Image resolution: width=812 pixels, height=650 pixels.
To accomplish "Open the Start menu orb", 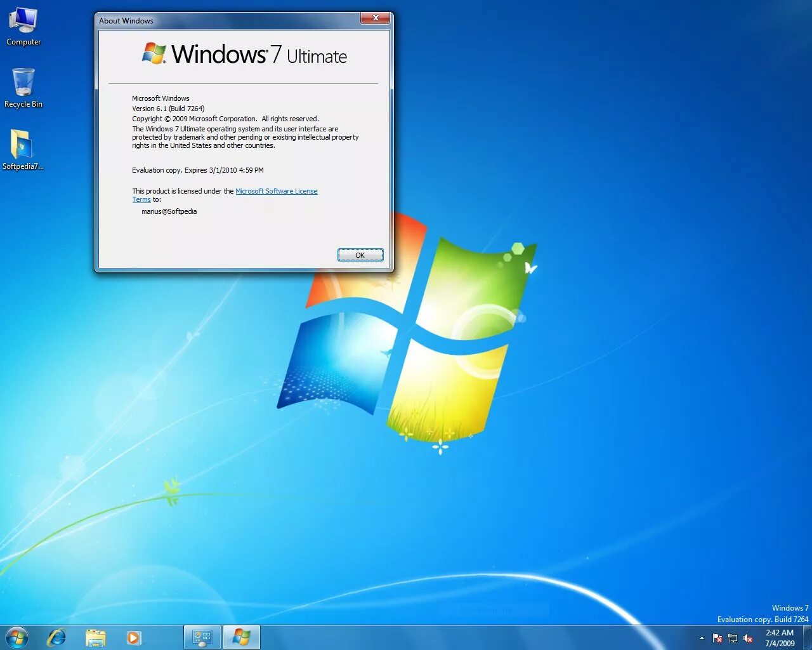I will pyautogui.click(x=17, y=637).
